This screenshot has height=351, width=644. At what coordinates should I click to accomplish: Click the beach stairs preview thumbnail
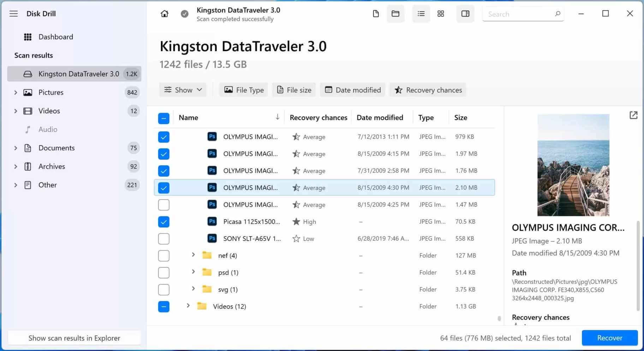(x=573, y=165)
